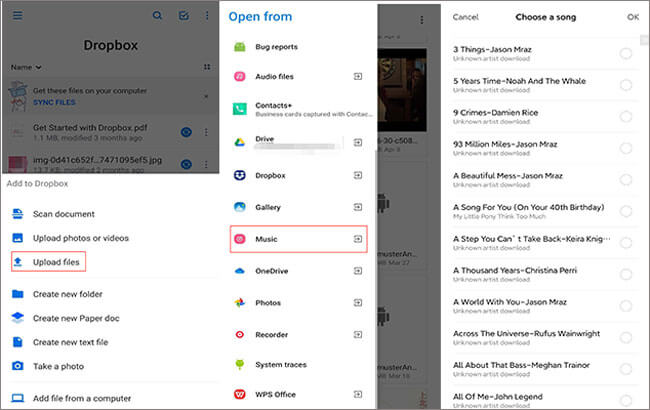Screen dimensions: 650x410
Task: Toggle eye icon for Get Started with Dropbox.pdf
Action: (186, 132)
